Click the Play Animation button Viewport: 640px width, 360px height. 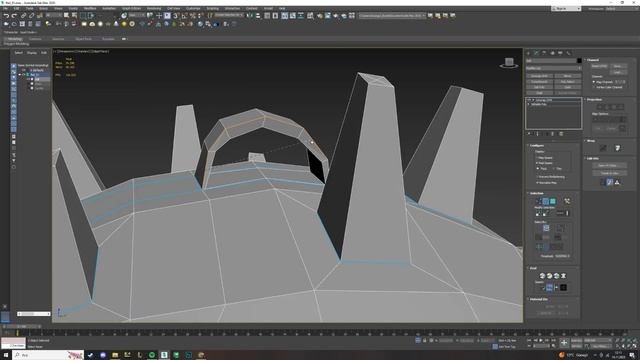tap(541, 340)
